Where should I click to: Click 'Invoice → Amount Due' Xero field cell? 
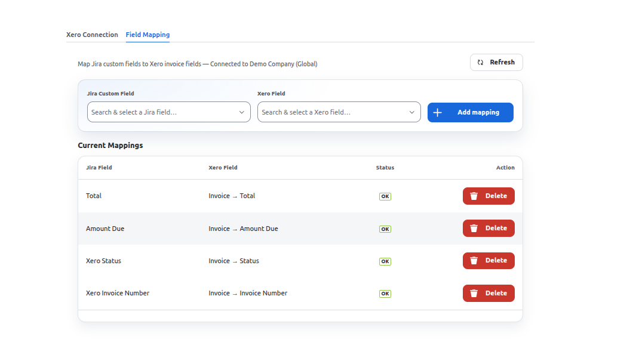pos(244,229)
